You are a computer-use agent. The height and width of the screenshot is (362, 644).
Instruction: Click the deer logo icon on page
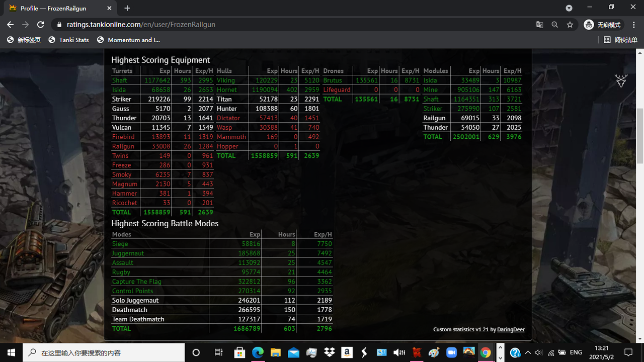tap(621, 80)
